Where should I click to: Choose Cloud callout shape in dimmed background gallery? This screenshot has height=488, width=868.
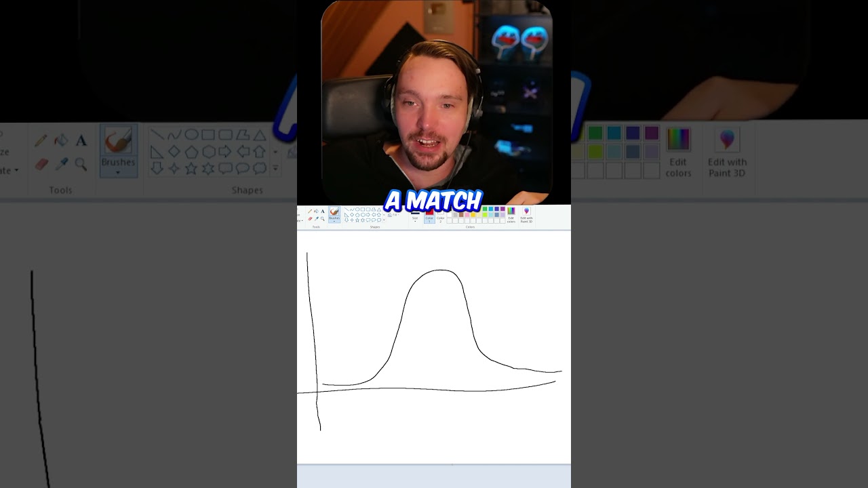pos(260,168)
